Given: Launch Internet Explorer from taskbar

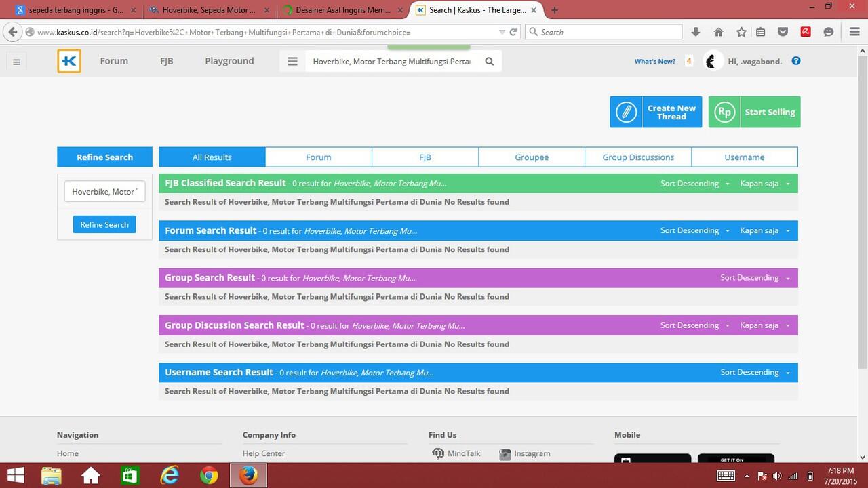Looking at the screenshot, I should pyautogui.click(x=169, y=475).
